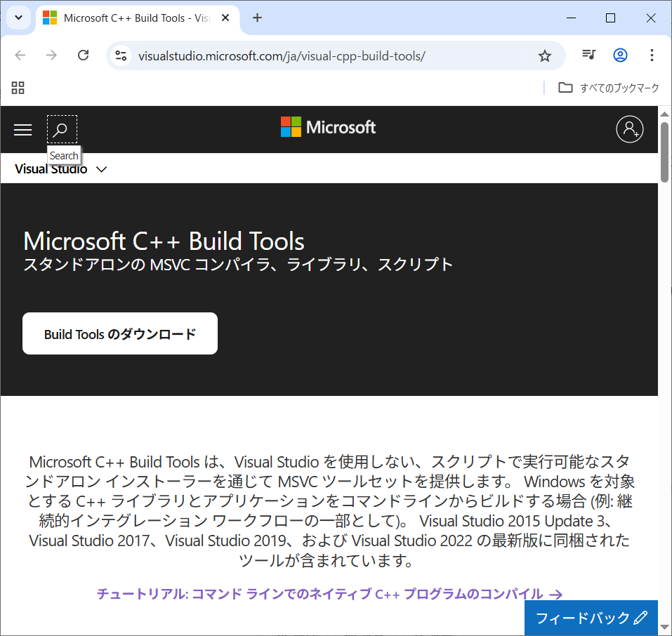Reload the page
The height and width of the screenshot is (636, 672).
(x=83, y=55)
